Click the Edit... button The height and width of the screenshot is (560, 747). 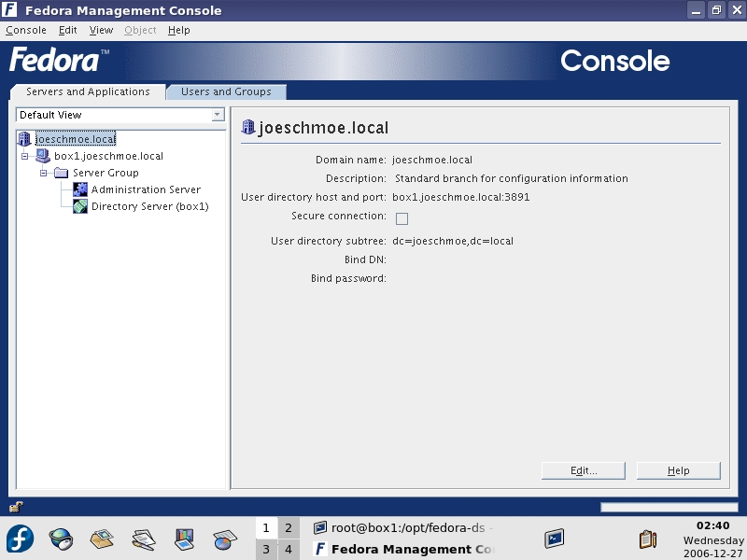pos(584,470)
